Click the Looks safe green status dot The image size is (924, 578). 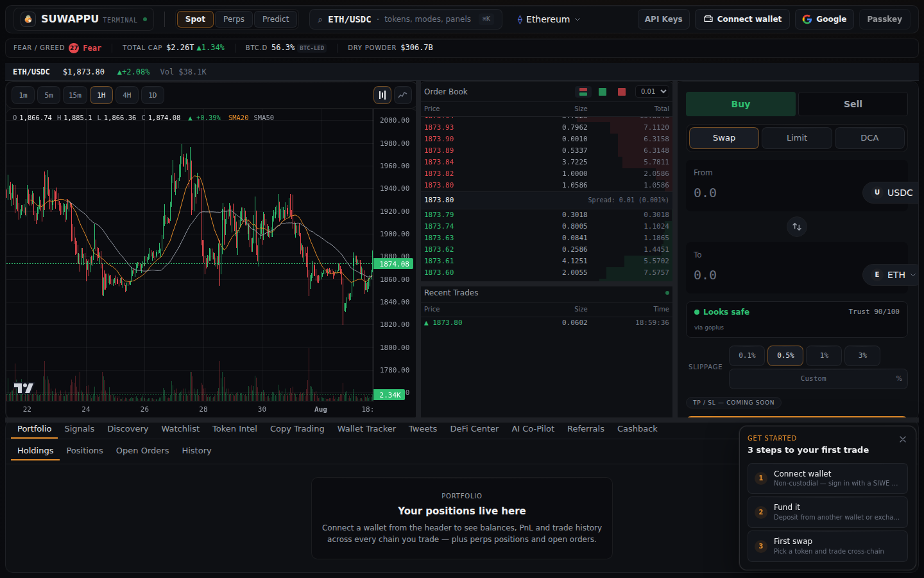[697, 312]
